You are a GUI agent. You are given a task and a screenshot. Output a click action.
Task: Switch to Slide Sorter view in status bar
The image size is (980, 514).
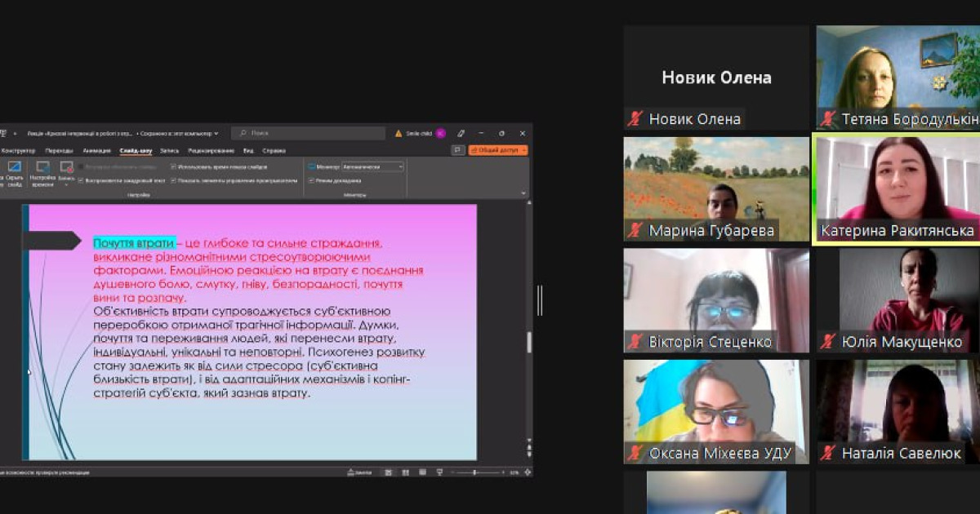(x=404, y=472)
